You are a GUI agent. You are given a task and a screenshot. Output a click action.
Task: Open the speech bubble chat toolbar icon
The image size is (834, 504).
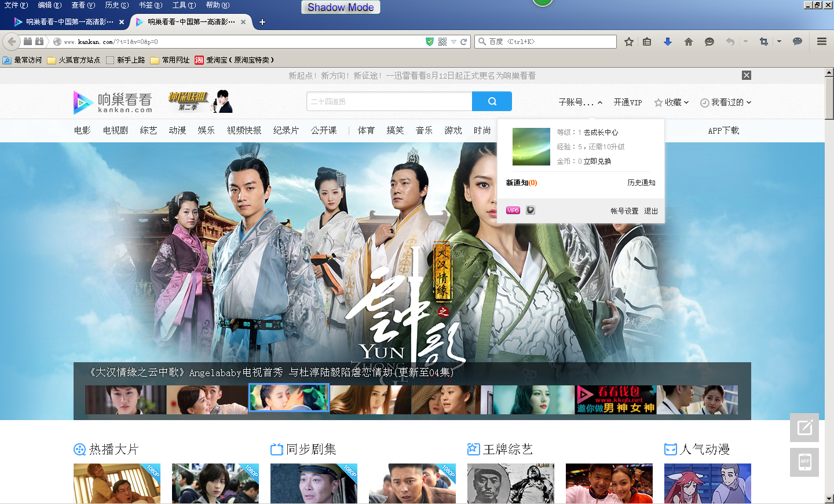click(798, 42)
